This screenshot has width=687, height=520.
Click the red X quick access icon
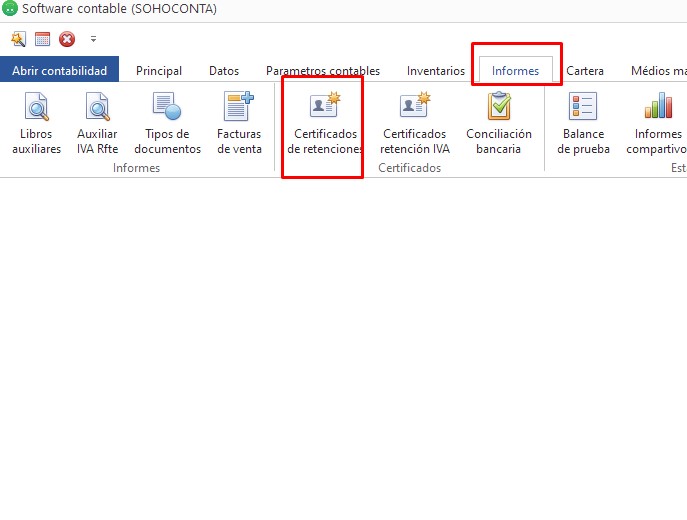(x=67, y=39)
